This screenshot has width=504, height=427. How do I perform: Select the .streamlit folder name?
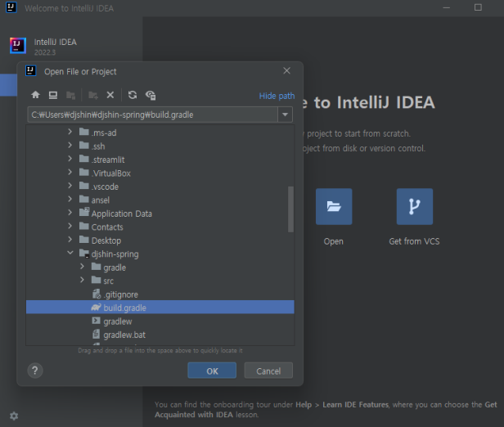[108, 160]
